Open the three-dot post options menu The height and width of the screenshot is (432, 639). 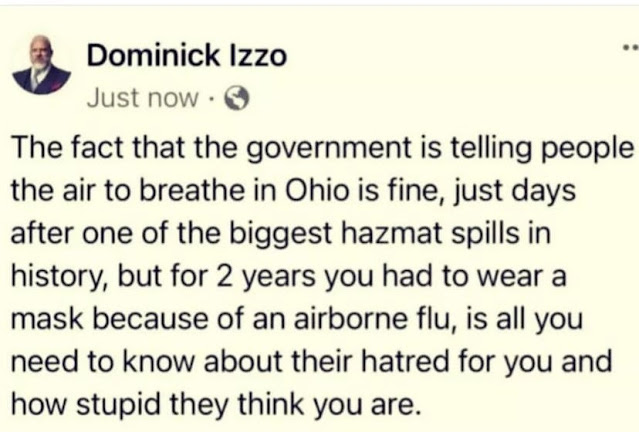pos(631,48)
